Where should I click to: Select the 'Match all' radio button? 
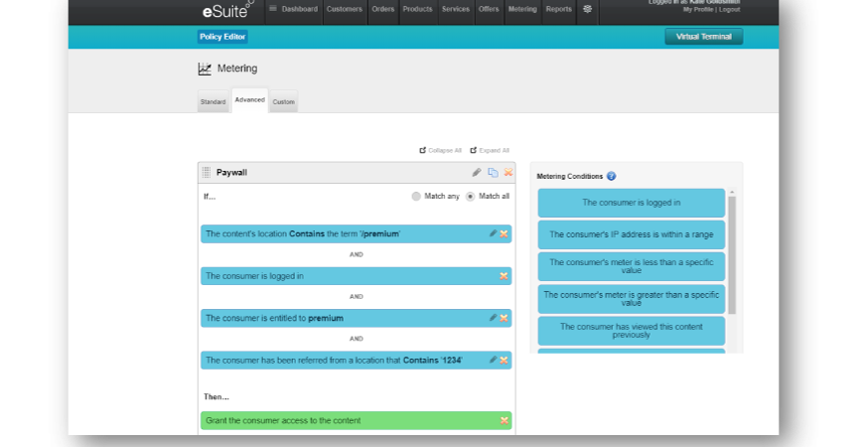pos(471,197)
